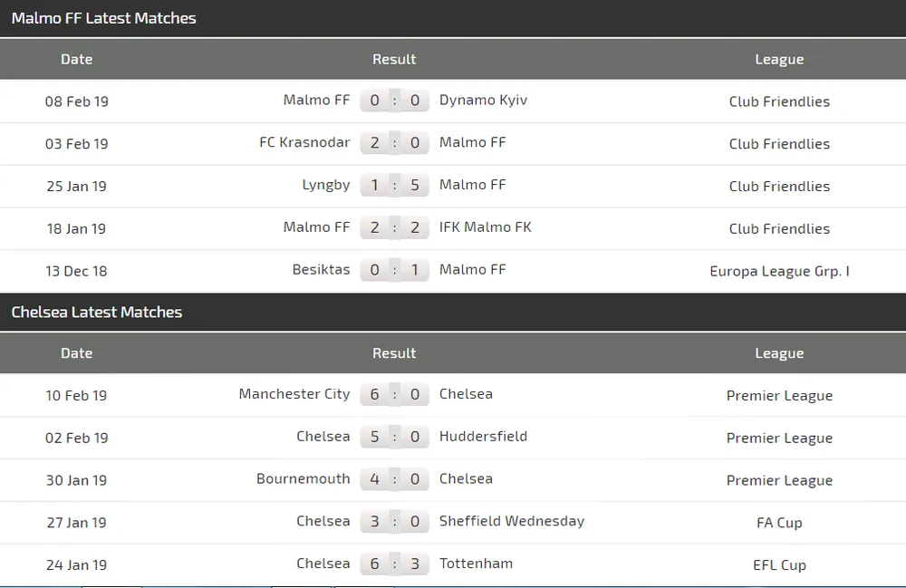Click the 13 Dec 18 match date
This screenshot has height=588, width=906.
[76, 271]
